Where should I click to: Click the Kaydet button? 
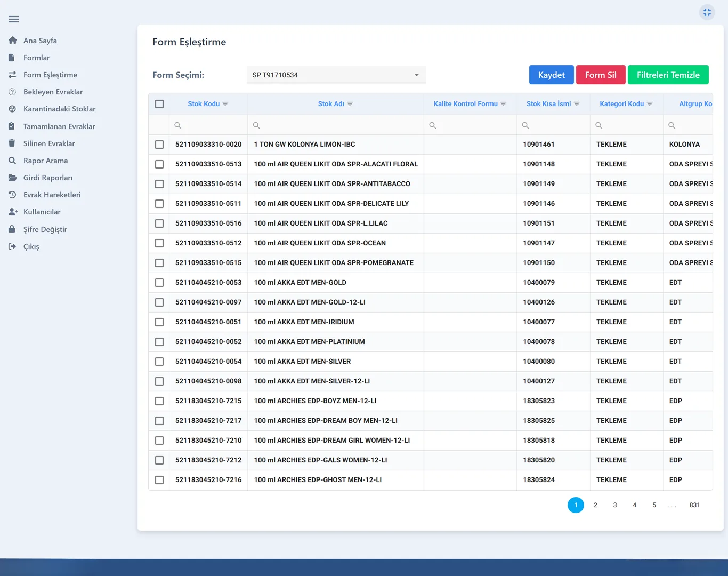tap(551, 75)
